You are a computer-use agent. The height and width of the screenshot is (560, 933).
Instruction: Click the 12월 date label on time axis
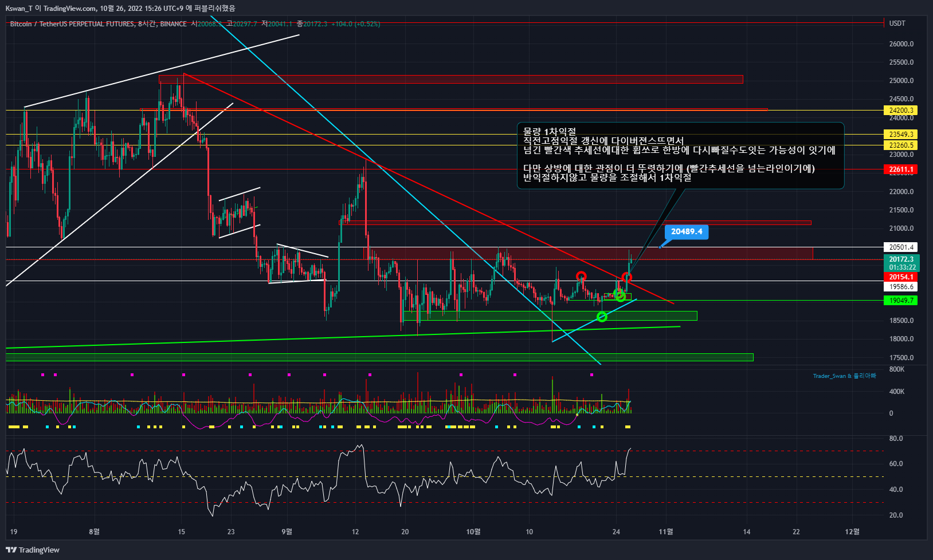tap(852, 532)
